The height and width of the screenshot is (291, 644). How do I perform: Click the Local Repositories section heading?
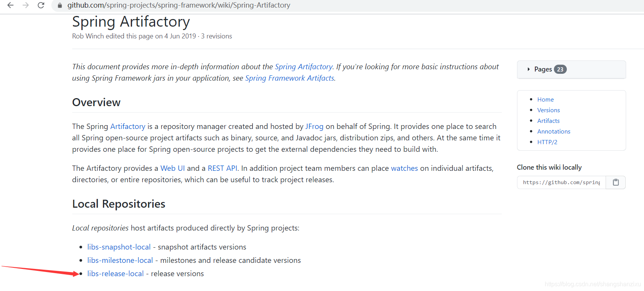[119, 204]
